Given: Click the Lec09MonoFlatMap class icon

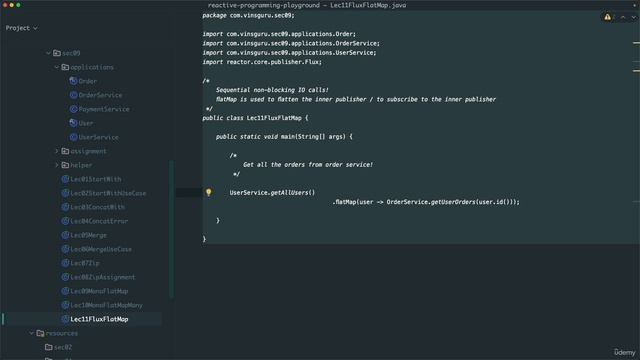Looking at the screenshot, I should click(65, 291).
